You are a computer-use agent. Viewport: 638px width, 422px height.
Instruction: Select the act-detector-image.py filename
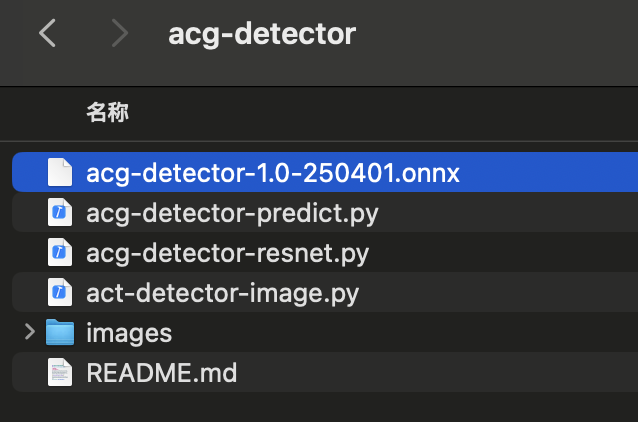(x=223, y=293)
